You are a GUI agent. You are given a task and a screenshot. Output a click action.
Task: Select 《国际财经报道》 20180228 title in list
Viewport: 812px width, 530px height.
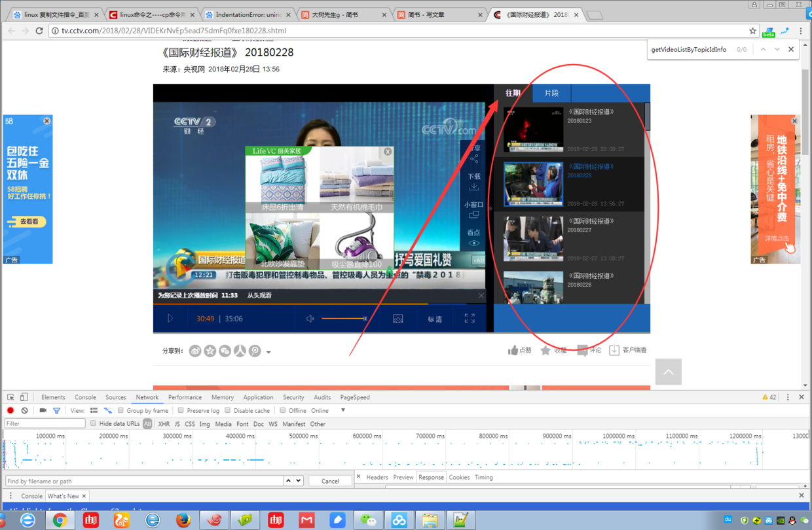[591, 171]
